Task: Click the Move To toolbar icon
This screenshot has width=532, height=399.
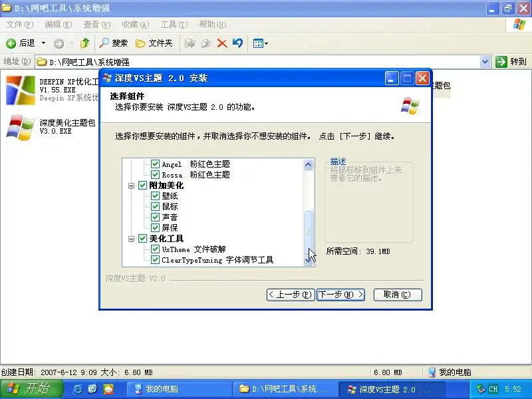Action: [190, 43]
